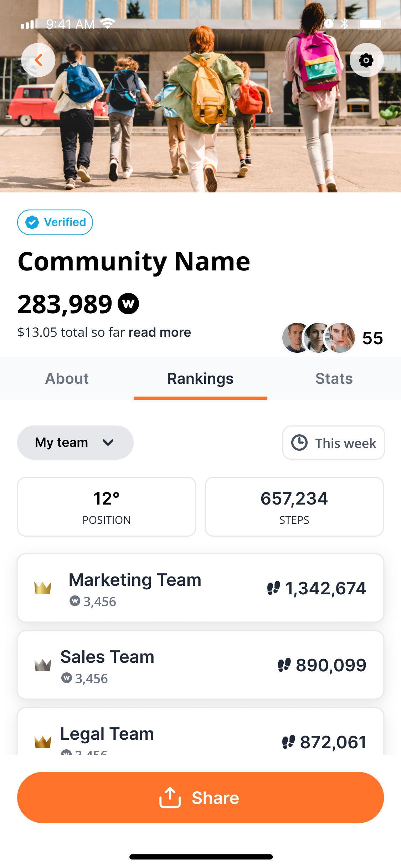Tap the footsteps icon next to 1,342,674
The height and width of the screenshot is (868, 401).
pos(274,588)
